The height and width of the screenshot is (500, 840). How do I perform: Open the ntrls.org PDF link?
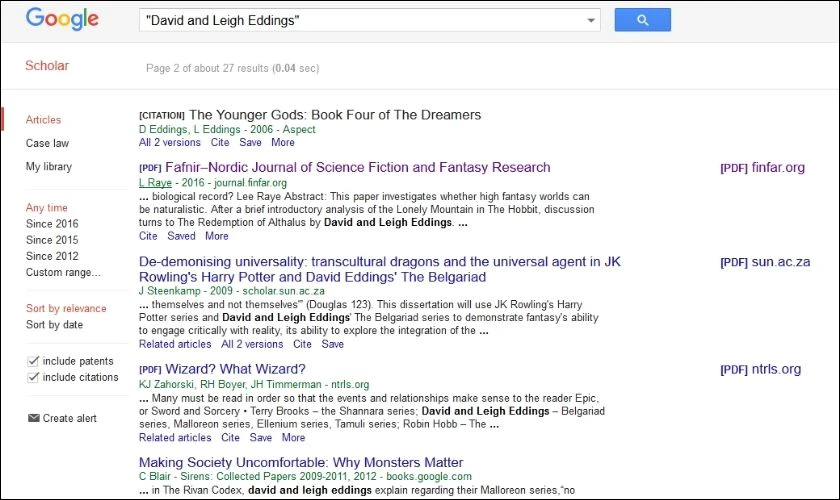[761, 369]
